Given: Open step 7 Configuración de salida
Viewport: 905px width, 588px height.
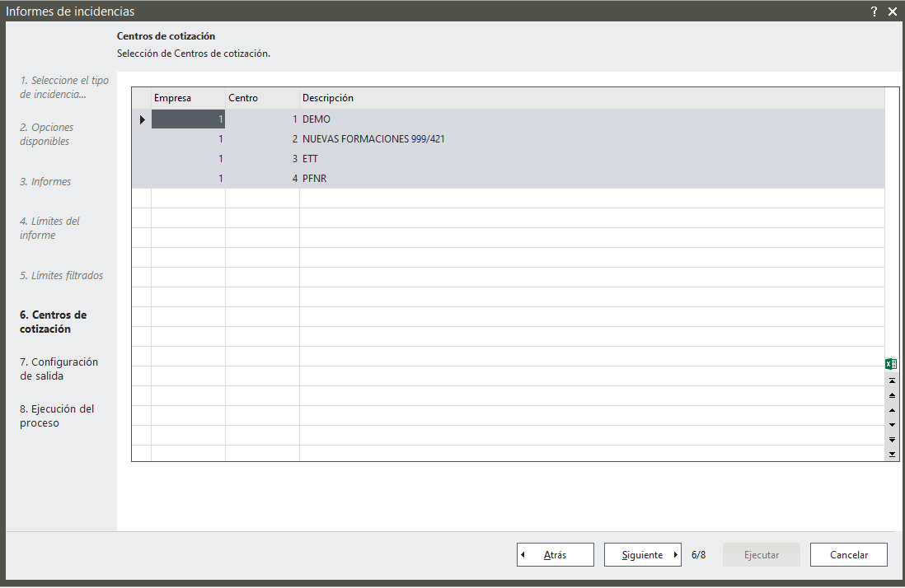Looking at the screenshot, I should (x=59, y=369).
